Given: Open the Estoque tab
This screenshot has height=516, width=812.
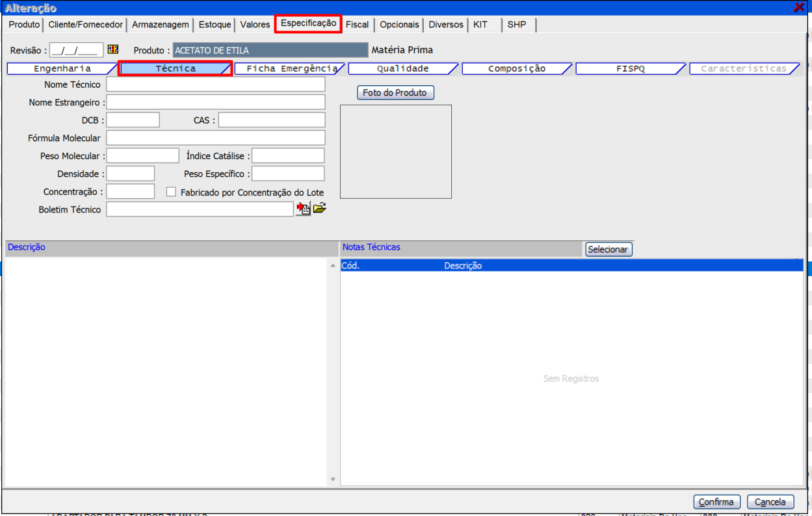Looking at the screenshot, I should coord(215,25).
